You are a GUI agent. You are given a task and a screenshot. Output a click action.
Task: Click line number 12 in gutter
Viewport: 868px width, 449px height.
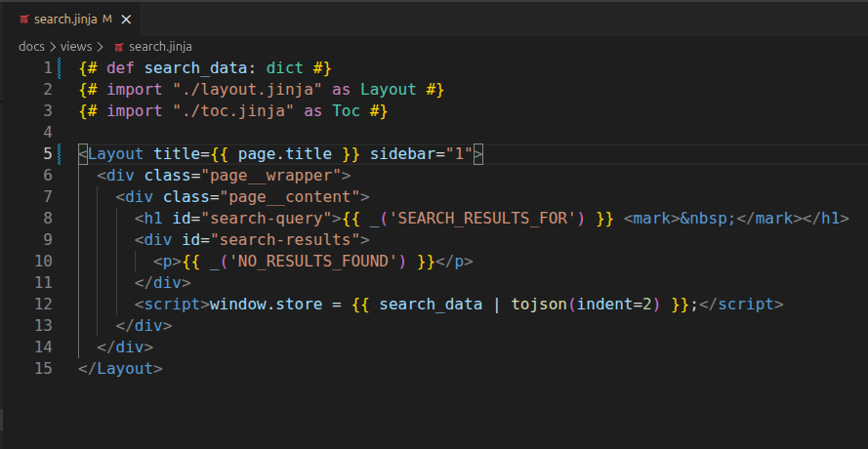(43, 304)
